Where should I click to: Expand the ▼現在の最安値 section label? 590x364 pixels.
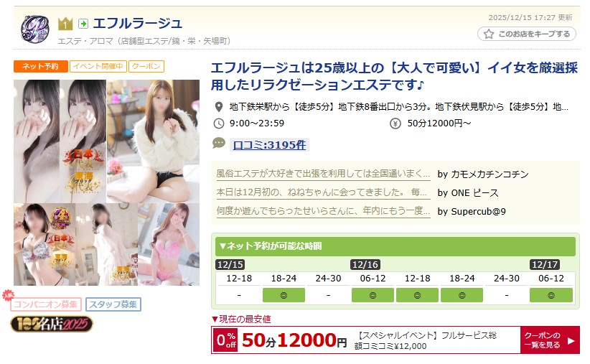[x=241, y=319]
